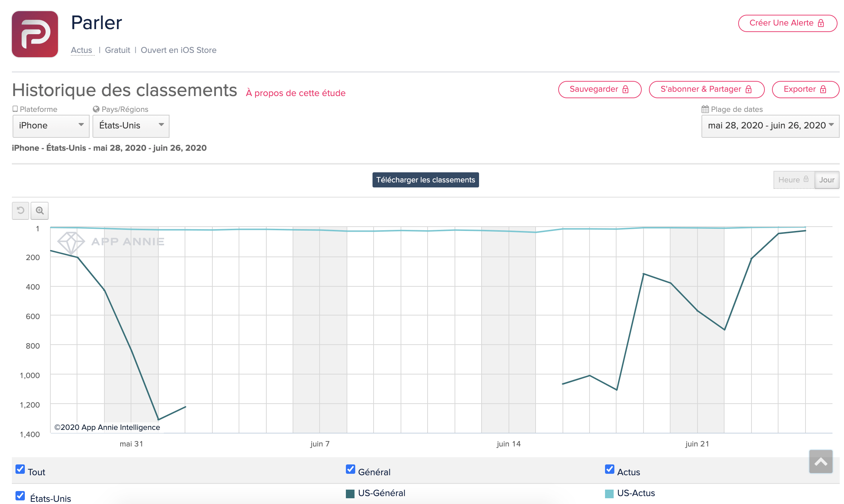Click S'abonner & Partager button

(x=707, y=90)
